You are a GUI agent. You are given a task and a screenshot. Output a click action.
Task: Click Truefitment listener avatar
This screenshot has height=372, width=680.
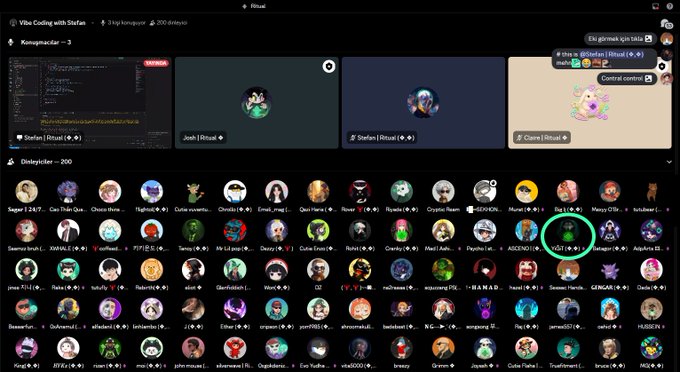tap(568, 348)
